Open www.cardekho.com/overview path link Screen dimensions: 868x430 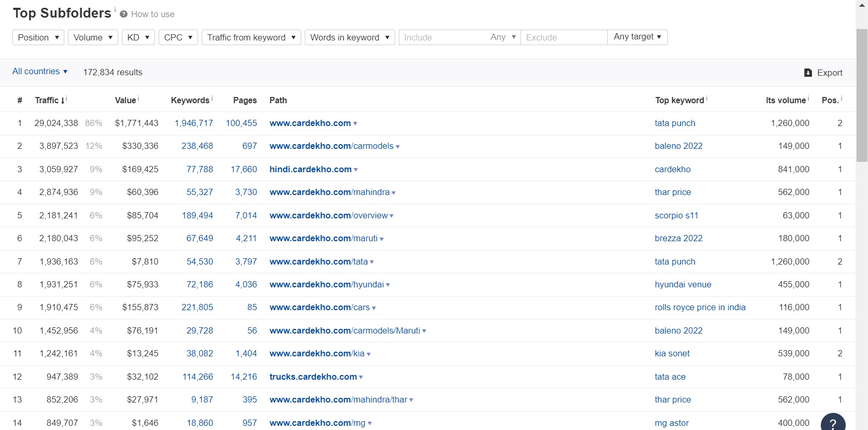coord(329,215)
